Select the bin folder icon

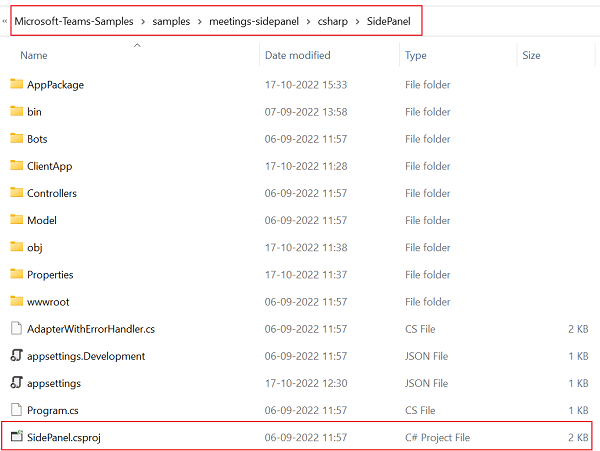[16, 111]
